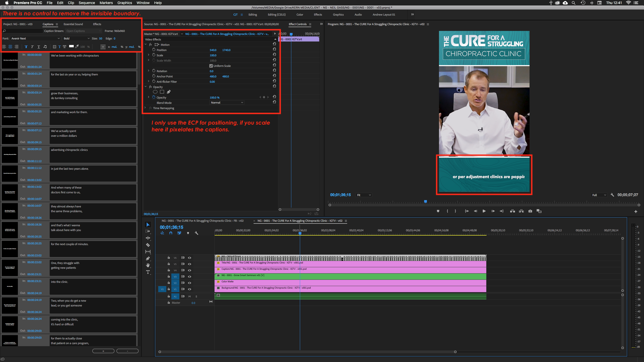The height and width of the screenshot is (362, 644).
Task: Select the Type tool in the timeline toolbar
Action: [x=148, y=272]
